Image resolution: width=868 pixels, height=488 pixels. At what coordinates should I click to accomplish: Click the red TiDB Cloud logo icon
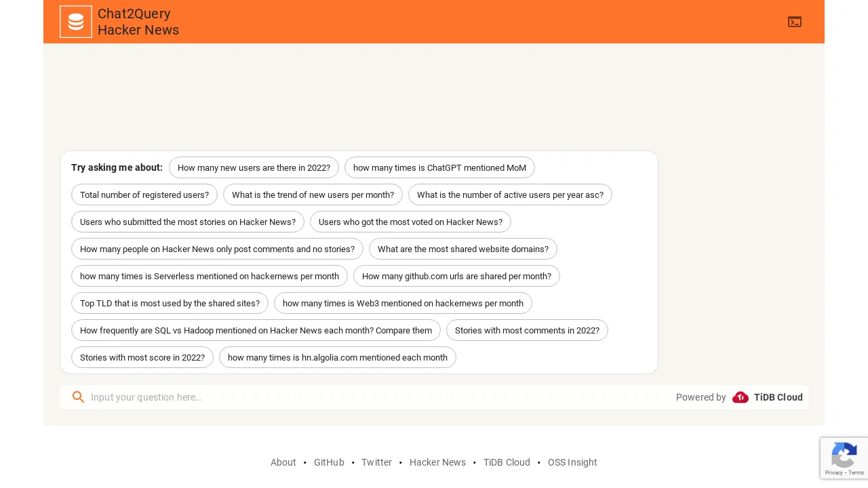click(x=741, y=398)
